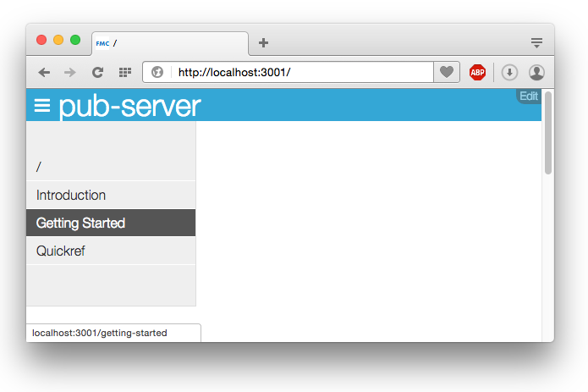Select the FMC browser tab
The image size is (588, 392).
click(170, 43)
